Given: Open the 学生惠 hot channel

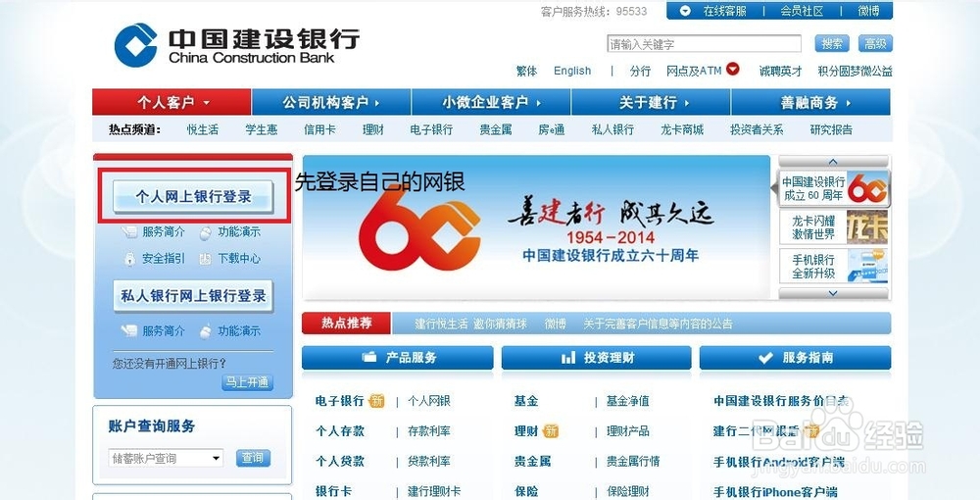Looking at the screenshot, I should 262,130.
